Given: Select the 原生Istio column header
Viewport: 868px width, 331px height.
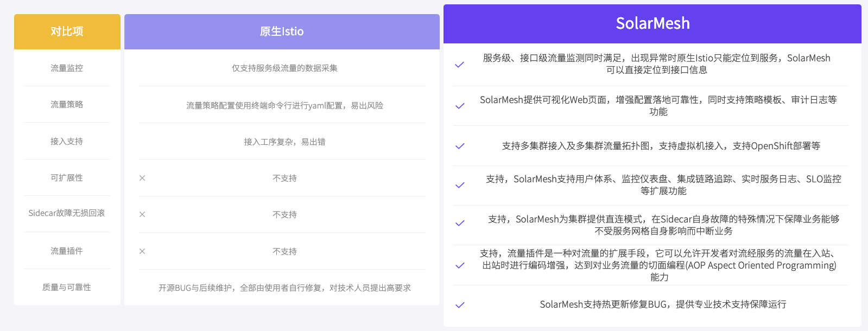Looking at the screenshot, I should 282,31.
